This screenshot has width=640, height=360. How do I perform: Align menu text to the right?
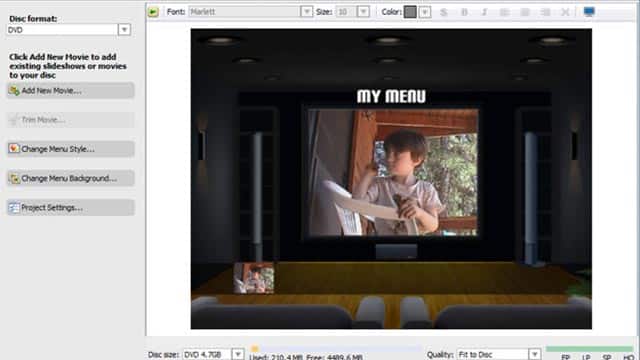pyautogui.click(x=545, y=12)
